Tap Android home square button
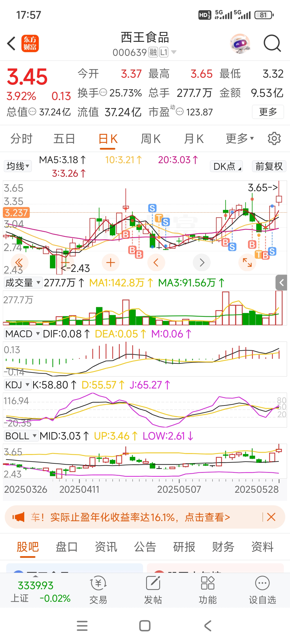This screenshot has width=290, height=644. pos(145,626)
